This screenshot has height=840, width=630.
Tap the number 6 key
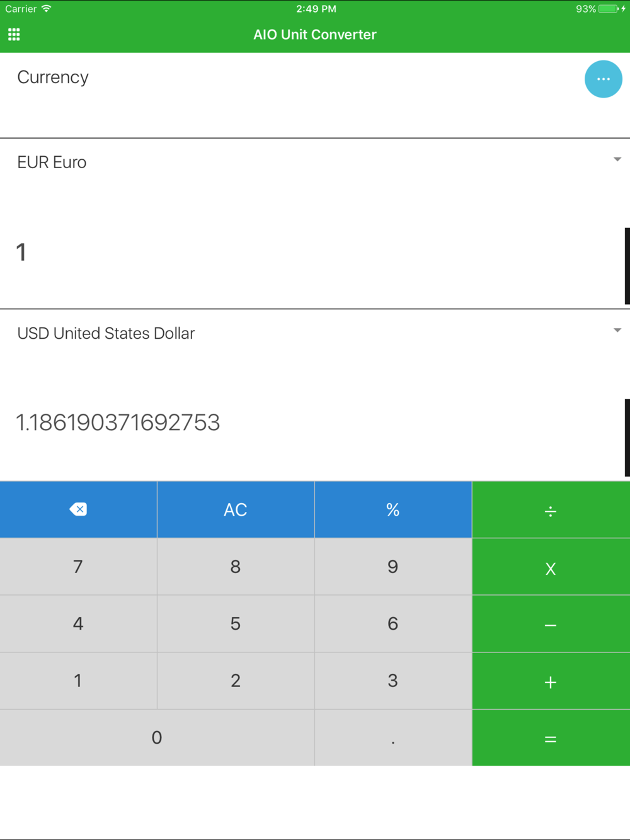pos(393,624)
